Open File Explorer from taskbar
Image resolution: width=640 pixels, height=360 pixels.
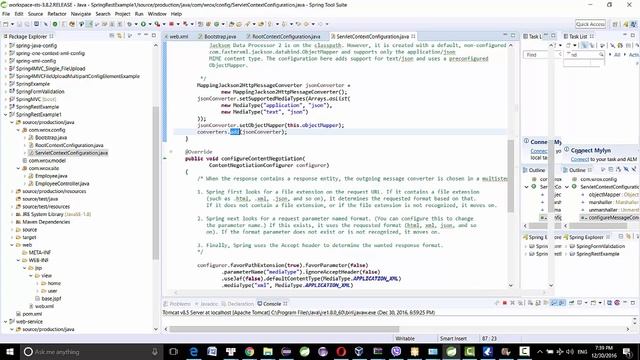pyautogui.click(x=268, y=351)
